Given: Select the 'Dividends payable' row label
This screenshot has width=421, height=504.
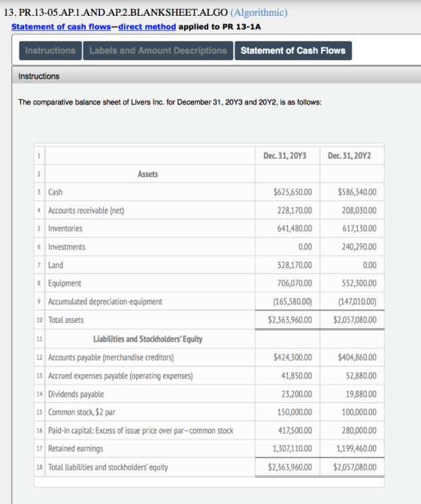Looking at the screenshot, I should pos(76,394).
